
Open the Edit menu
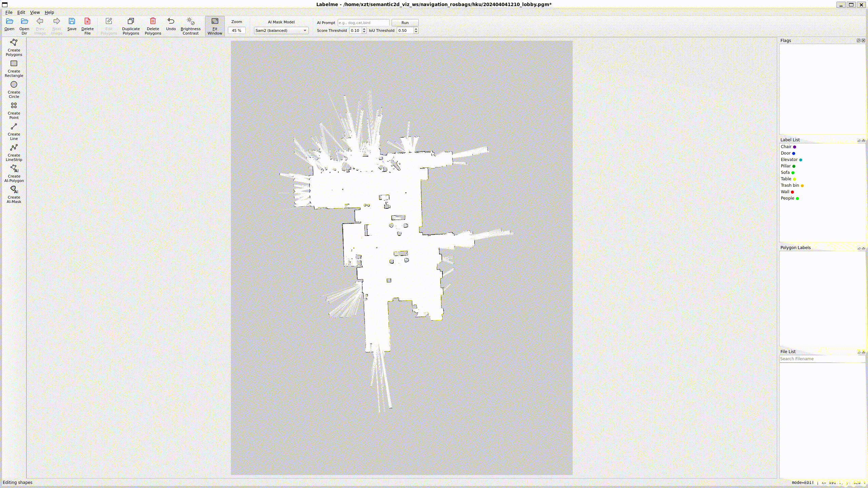coord(21,12)
